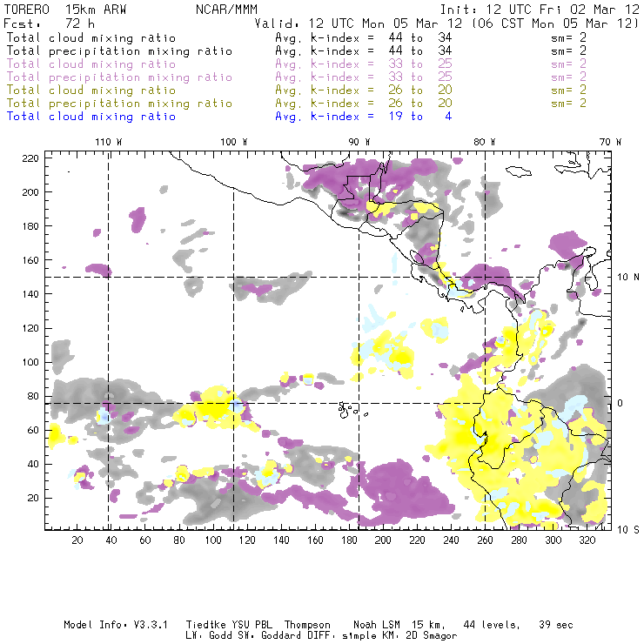Select the "100 W" longitude label

point(234,142)
